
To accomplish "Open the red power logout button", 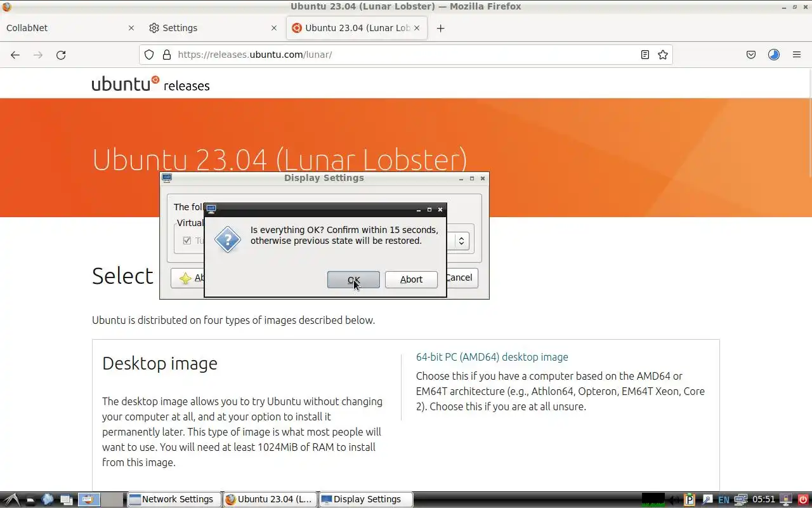I will (803, 500).
